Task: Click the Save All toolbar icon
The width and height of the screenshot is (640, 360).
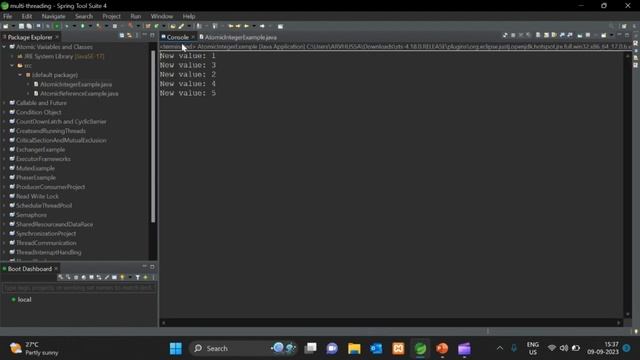Action: coord(29,26)
